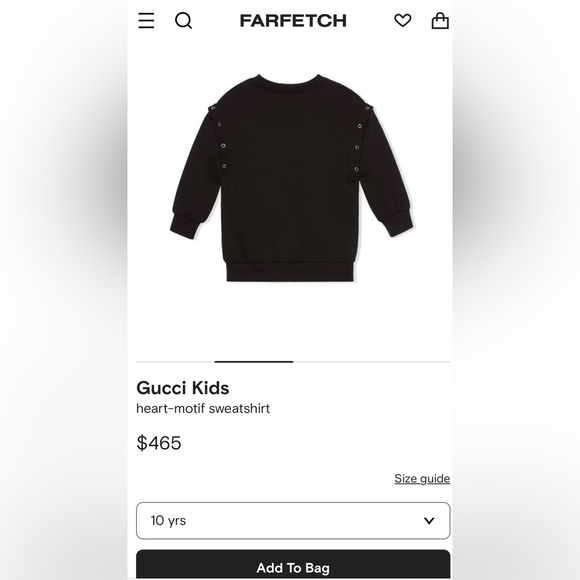
Task: Open the hamburger navigation menu
Action: click(146, 20)
